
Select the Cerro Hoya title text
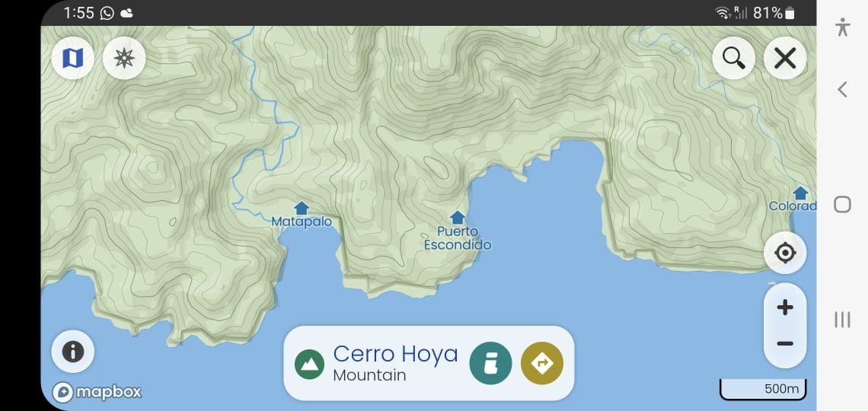(x=396, y=354)
